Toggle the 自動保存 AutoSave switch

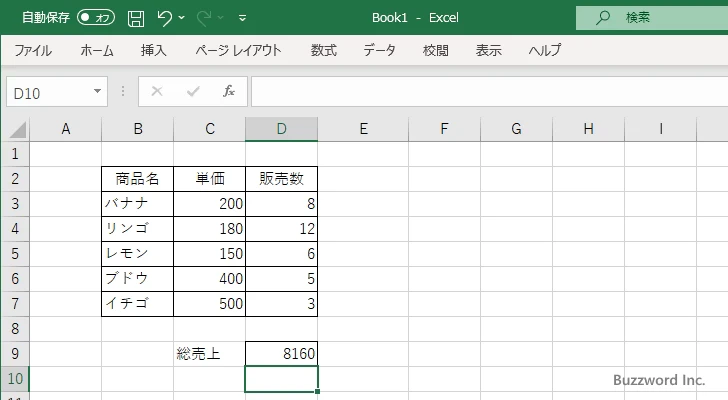point(96,18)
